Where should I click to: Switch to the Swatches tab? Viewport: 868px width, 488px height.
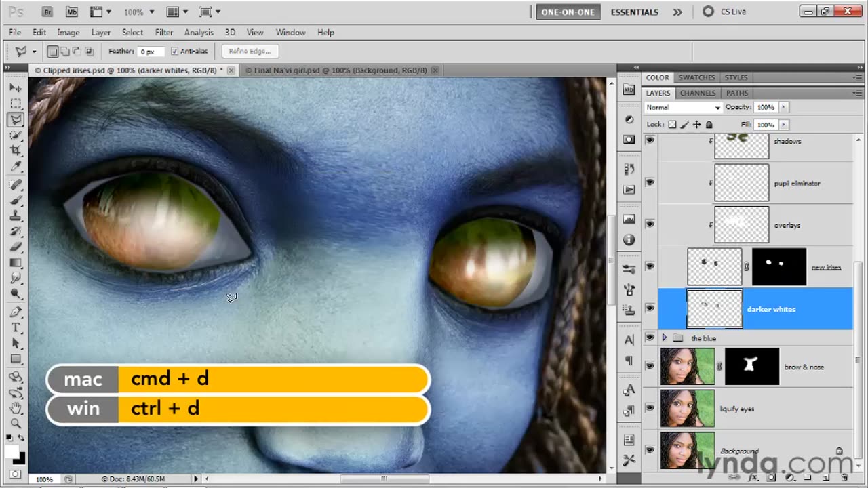[x=696, y=77]
